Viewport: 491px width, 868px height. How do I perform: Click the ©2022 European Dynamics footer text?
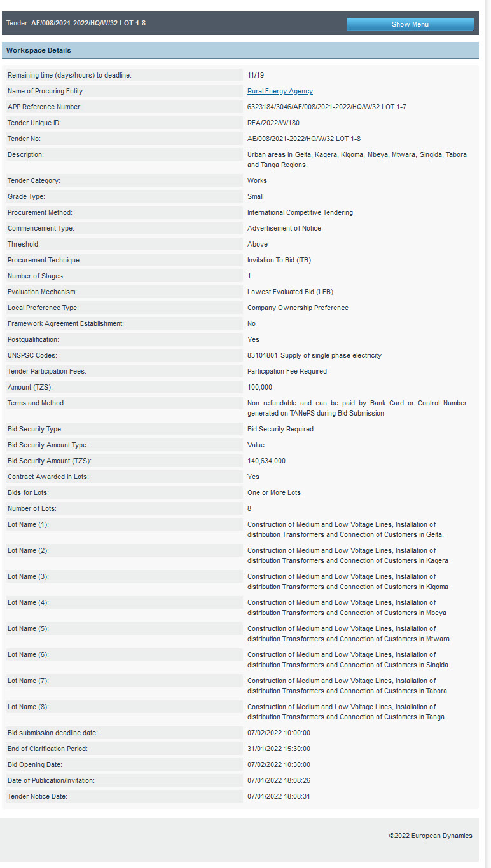(x=431, y=836)
